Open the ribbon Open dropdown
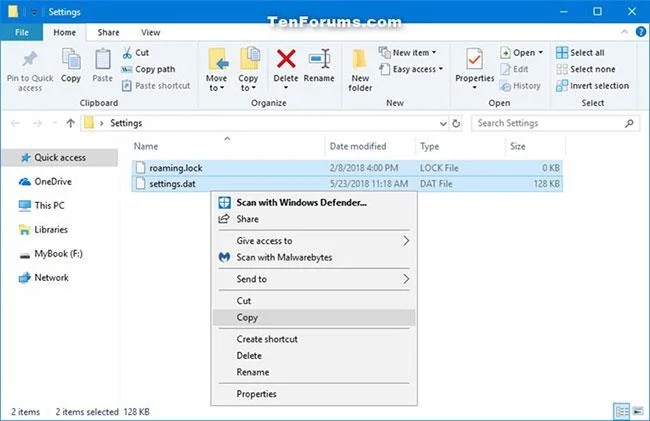 521,53
